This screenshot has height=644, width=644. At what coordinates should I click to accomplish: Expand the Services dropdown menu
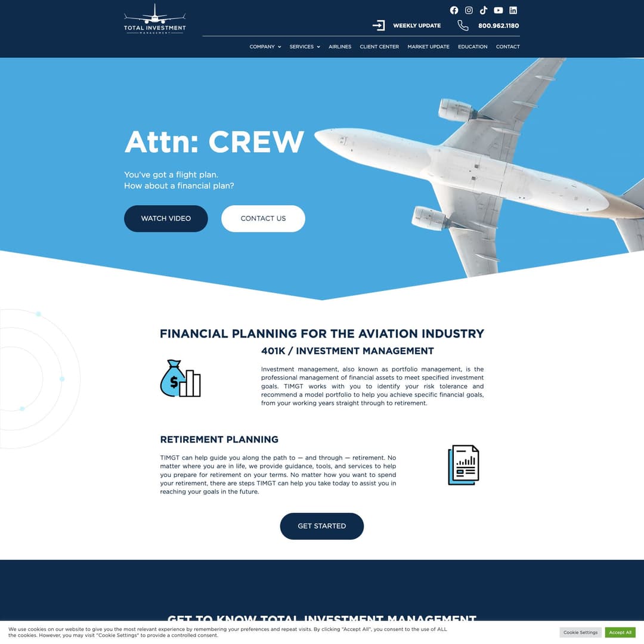pos(305,47)
